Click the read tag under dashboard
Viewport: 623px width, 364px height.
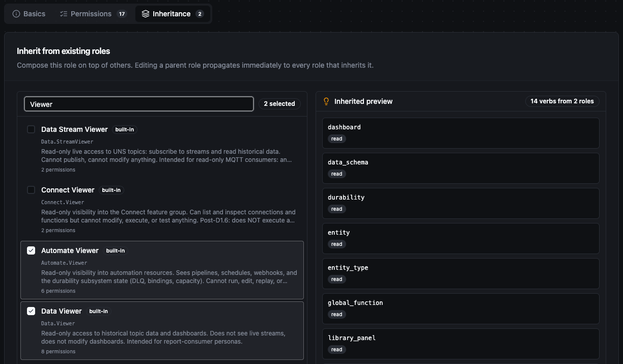(x=336, y=139)
